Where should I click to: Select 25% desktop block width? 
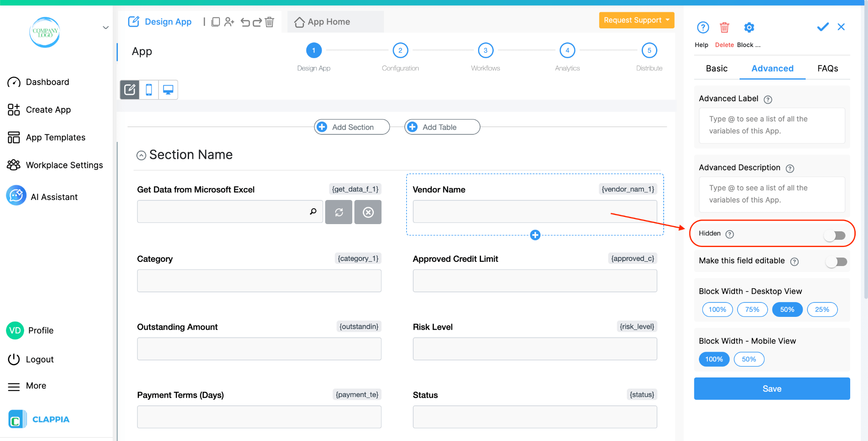tap(822, 310)
